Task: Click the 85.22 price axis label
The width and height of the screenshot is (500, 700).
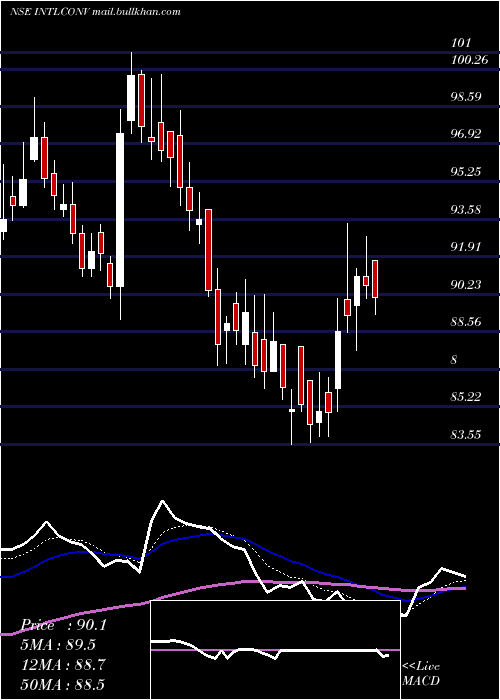Action: [466, 396]
